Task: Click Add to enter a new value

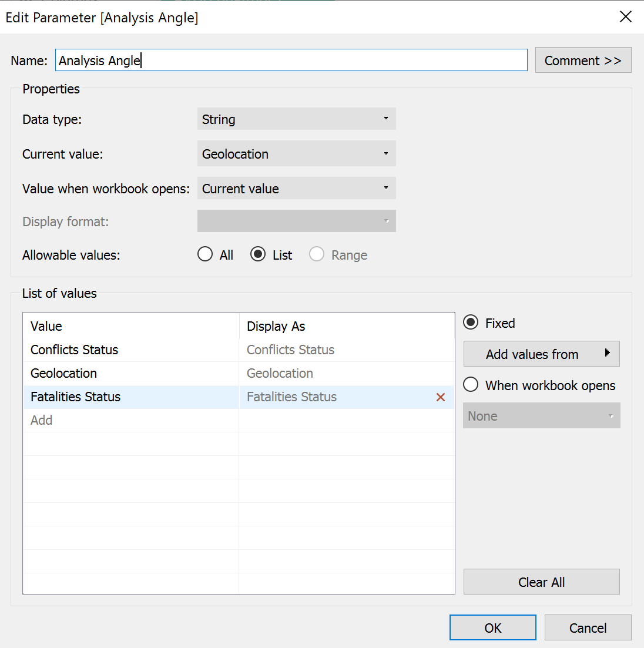Action: [x=42, y=420]
